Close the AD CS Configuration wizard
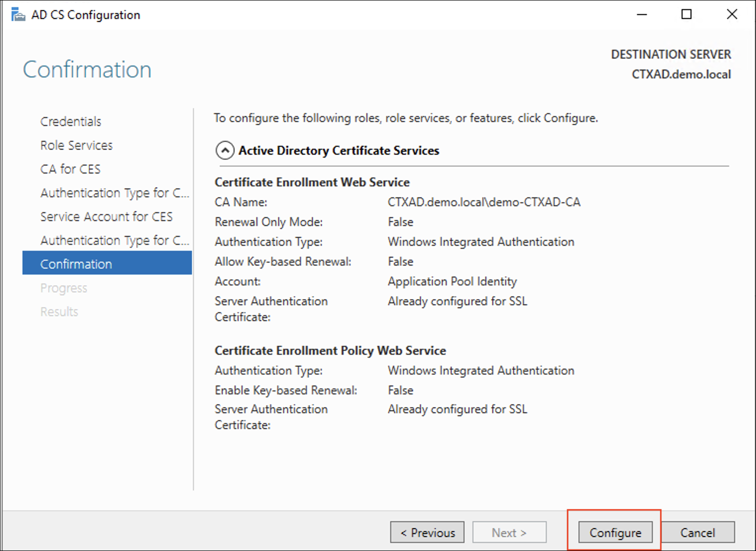 point(732,15)
